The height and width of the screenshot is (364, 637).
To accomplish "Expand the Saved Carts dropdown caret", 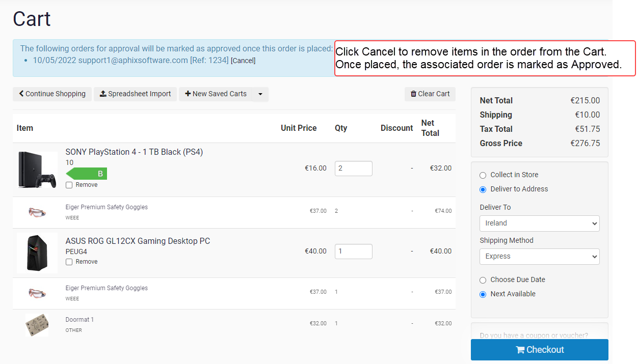I will coord(260,94).
